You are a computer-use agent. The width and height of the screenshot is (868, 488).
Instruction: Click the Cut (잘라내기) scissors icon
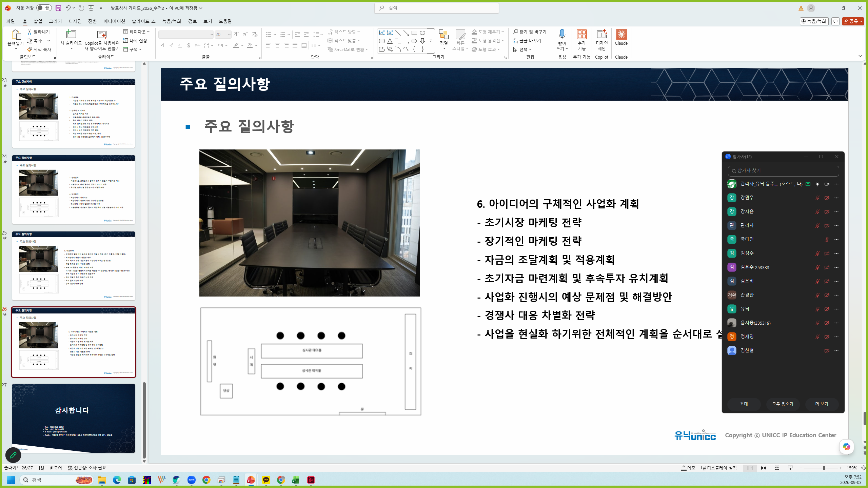(x=29, y=32)
